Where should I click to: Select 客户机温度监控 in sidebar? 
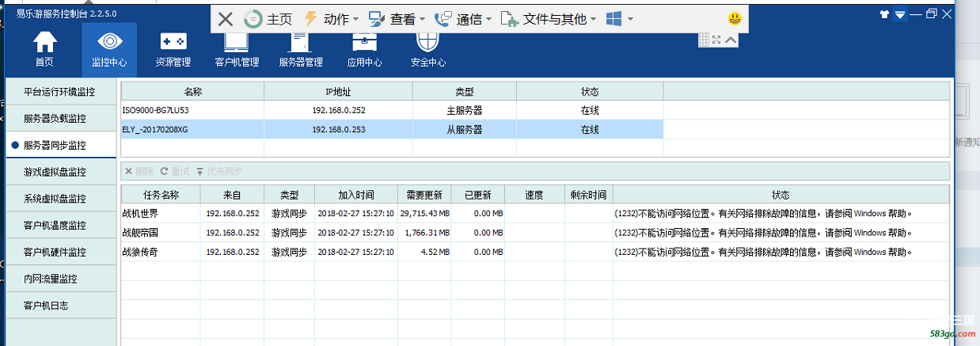(x=59, y=226)
